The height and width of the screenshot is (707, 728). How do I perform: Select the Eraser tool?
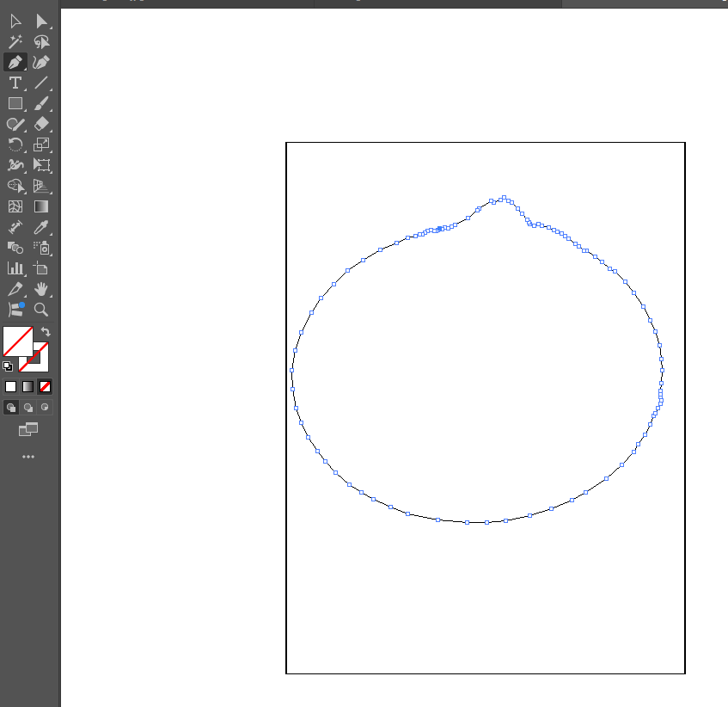41,124
